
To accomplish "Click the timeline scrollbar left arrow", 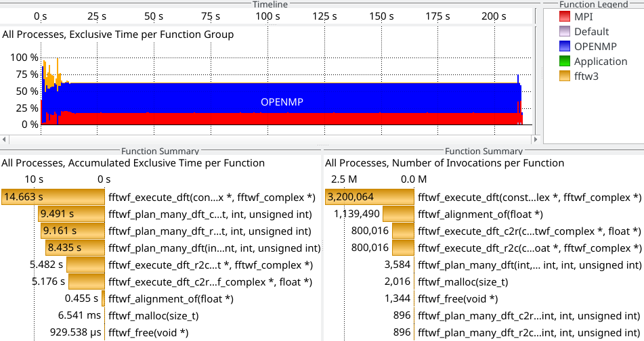I will tap(4, 139).
